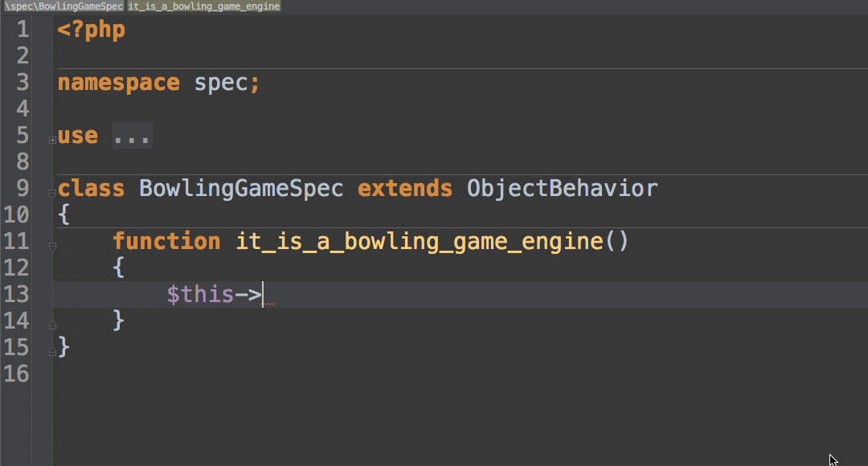This screenshot has height=466, width=868.
Task: Click the class opening brace on line 10
Action: [x=63, y=215]
